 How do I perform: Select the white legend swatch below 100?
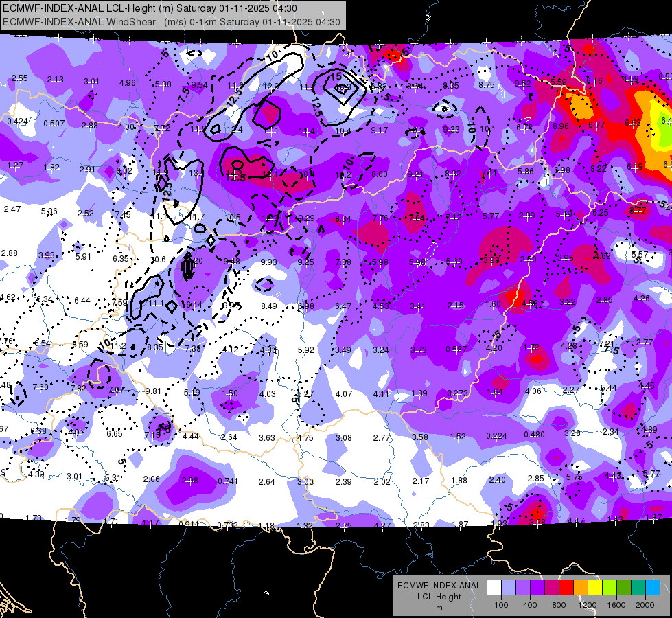[x=494, y=588]
